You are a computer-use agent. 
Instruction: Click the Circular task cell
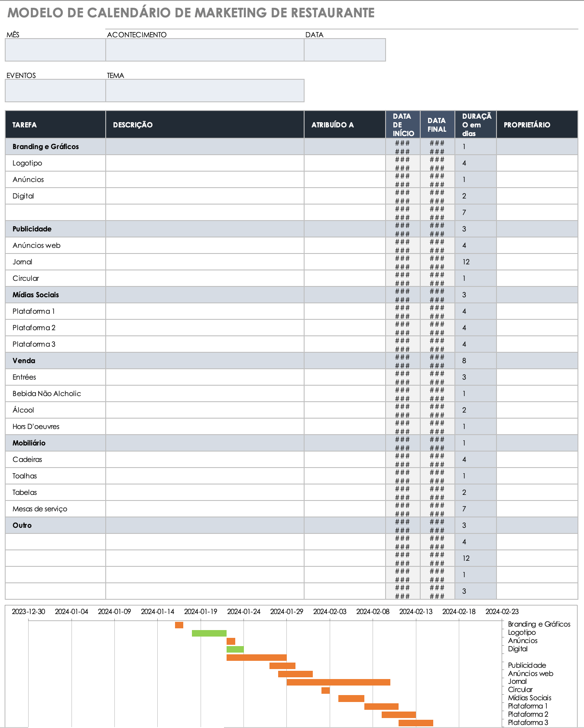coord(55,278)
